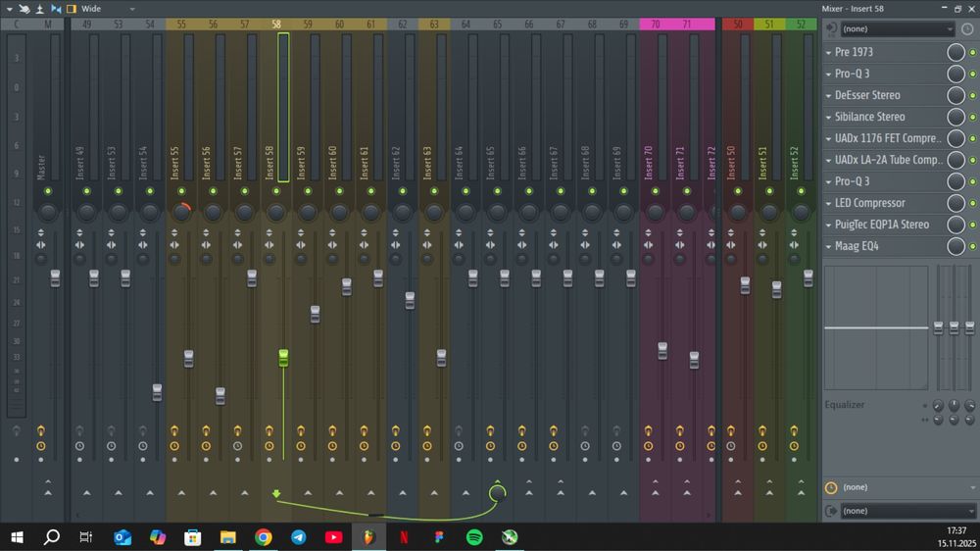
Task: Disable the Maag EQ4 slot LED
Action: click(x=972, y=246)
